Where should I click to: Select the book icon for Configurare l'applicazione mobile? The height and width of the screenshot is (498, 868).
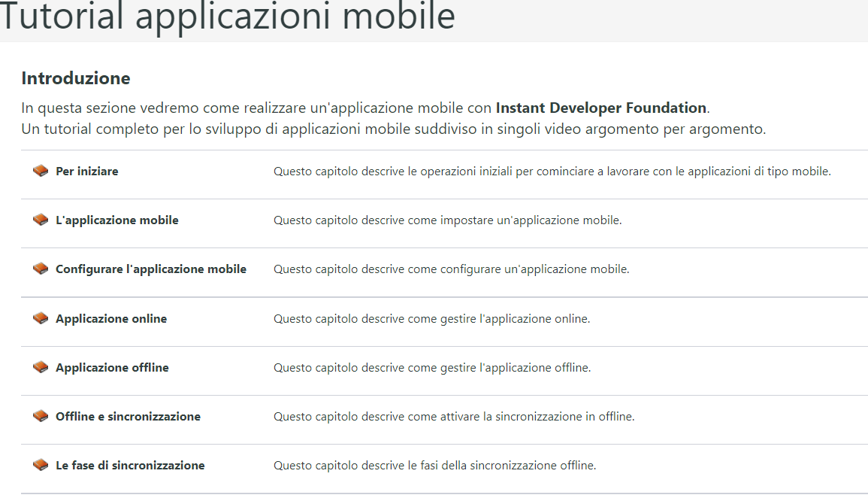[41, 269]
